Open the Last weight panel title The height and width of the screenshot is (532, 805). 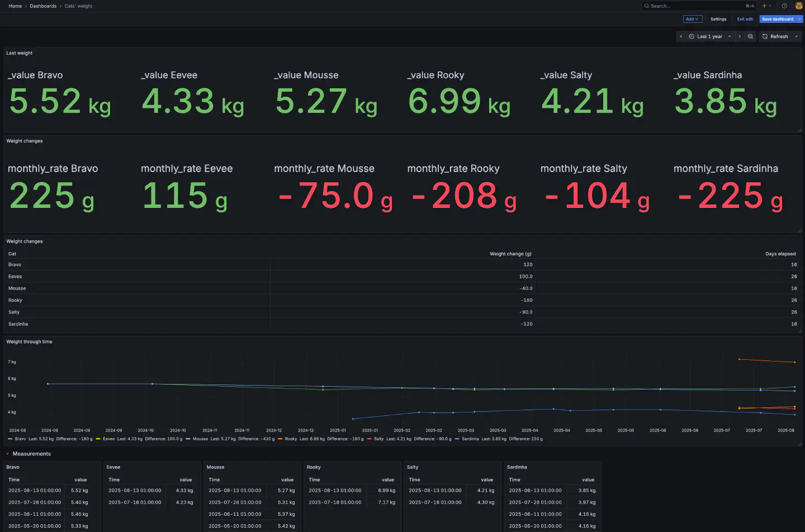pos(20,53)
